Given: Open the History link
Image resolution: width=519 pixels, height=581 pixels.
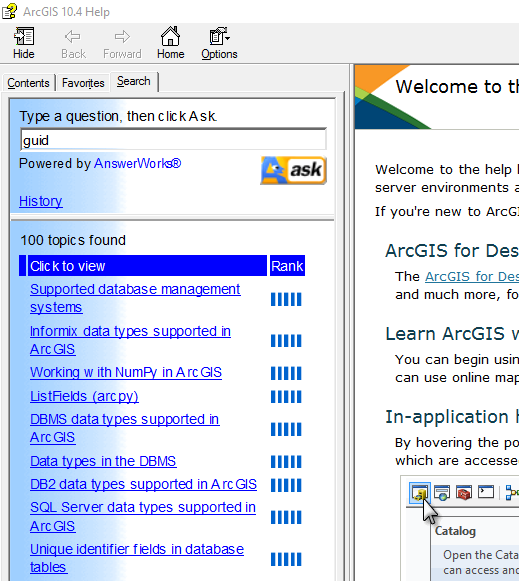Looking at the screenshot, I should pos(41,201).
